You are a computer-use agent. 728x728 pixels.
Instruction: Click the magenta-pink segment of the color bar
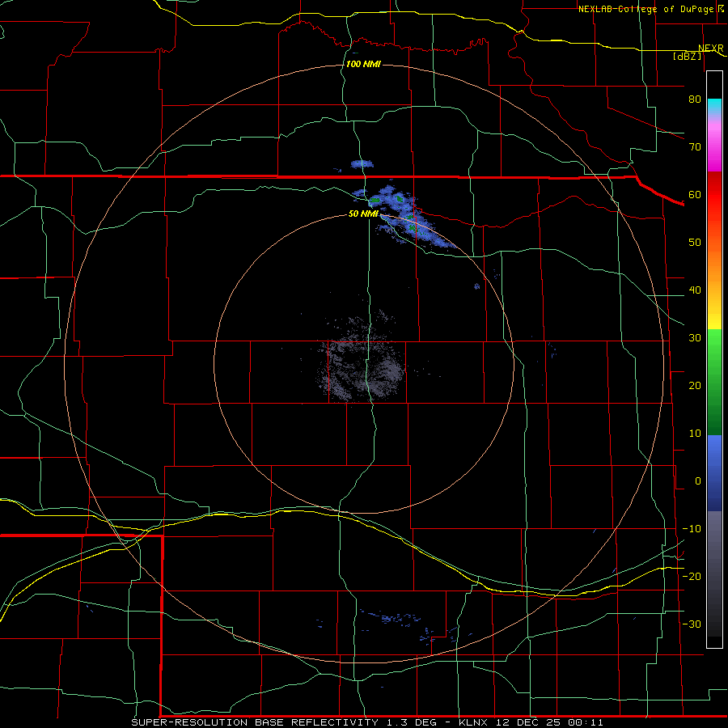[714, 144]
